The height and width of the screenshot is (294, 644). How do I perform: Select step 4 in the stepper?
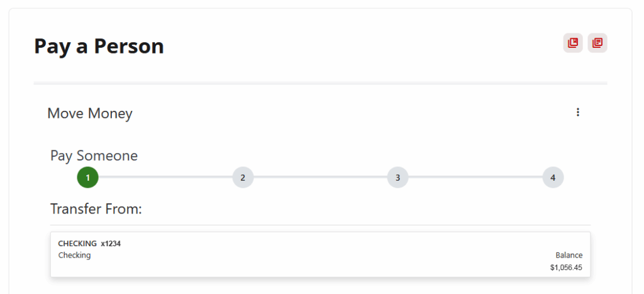[x=553, y=178]
